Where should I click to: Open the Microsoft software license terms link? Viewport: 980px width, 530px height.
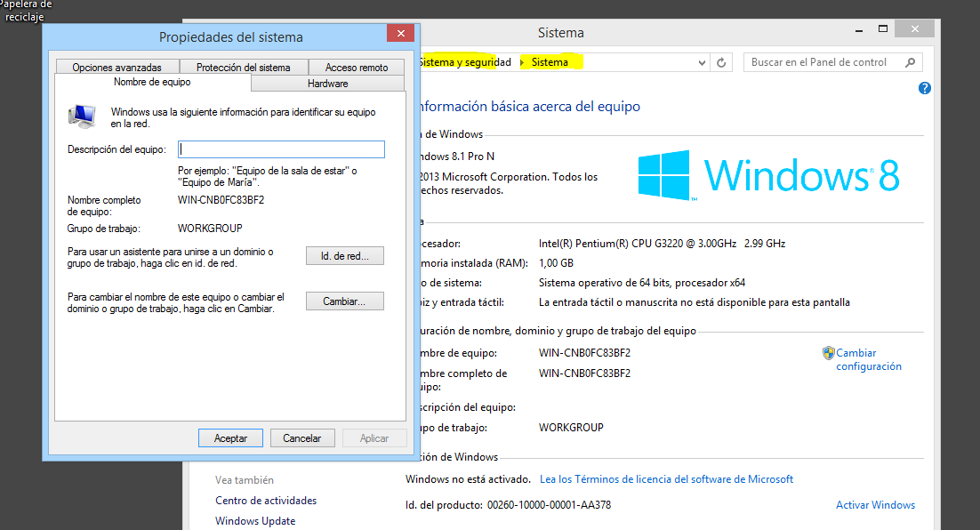tap(666, 479)
